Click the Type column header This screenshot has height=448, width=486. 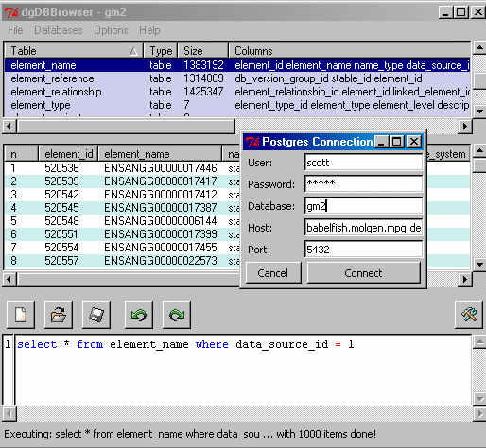point(161,51)
